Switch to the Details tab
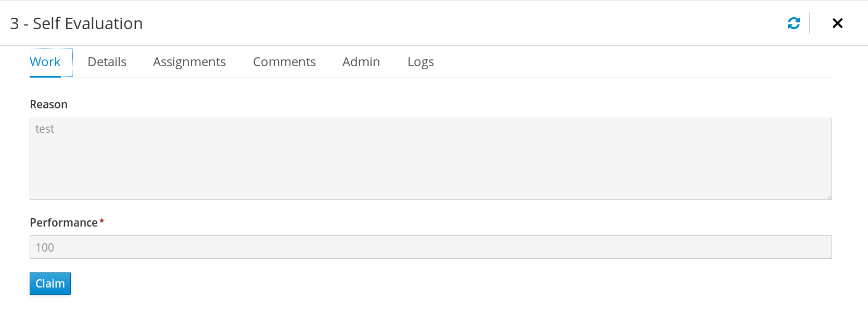Screen dimensions: 868x324 107,61
